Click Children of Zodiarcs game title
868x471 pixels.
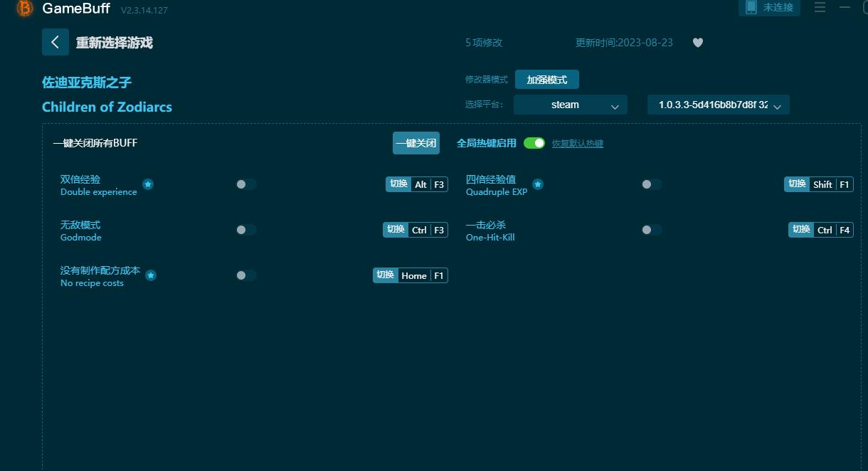point(107,107)
